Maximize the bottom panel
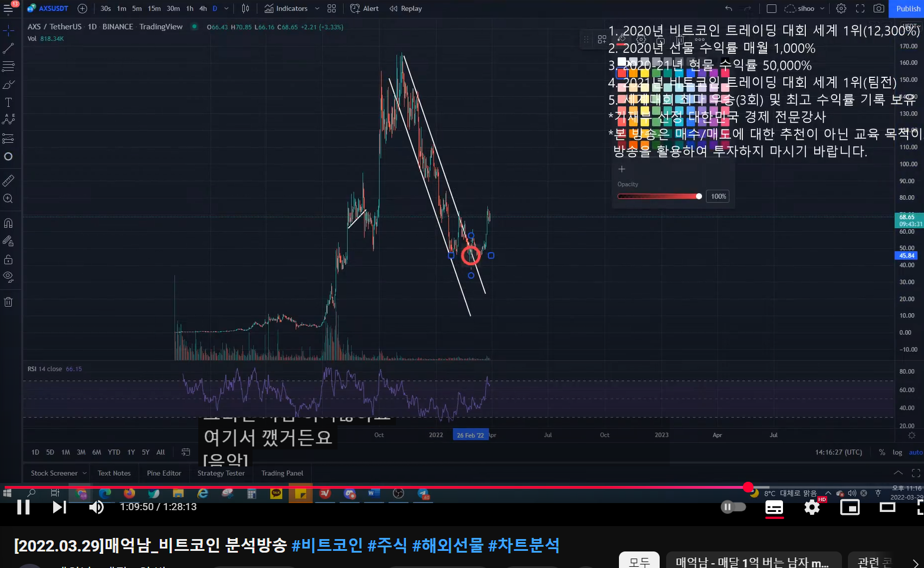Image resolution: width=924 pixels, height=568 pixels. pyautogui.click(x=916, y=473)
